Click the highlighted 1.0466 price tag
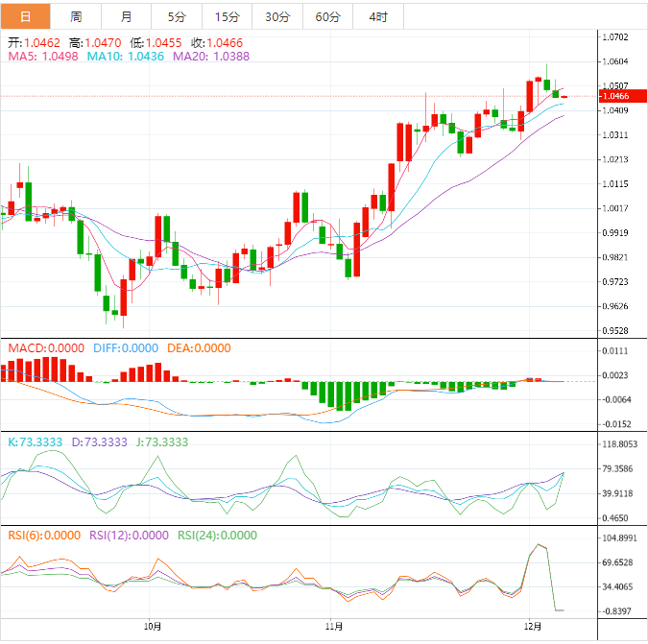 [614, 96]
